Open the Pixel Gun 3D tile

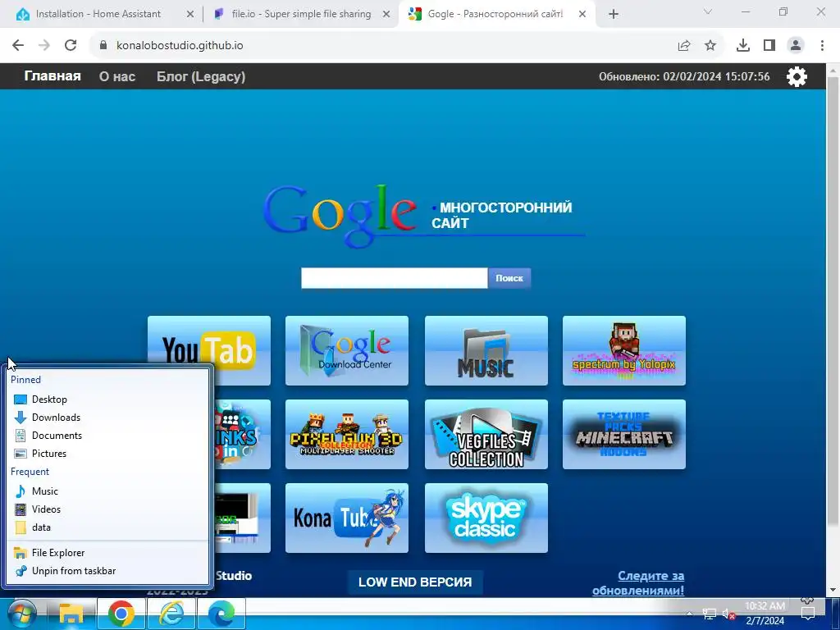click(x=347, y=434)
